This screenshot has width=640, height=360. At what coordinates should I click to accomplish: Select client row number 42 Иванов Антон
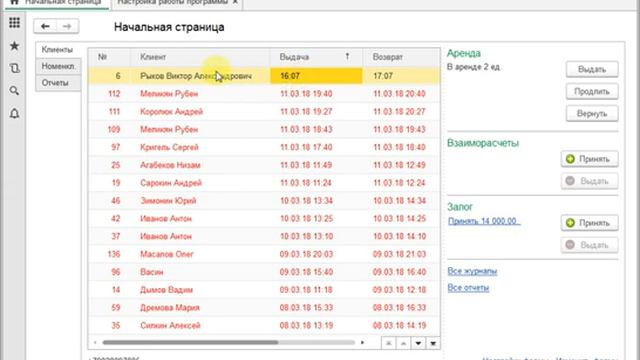click(264, 219)
